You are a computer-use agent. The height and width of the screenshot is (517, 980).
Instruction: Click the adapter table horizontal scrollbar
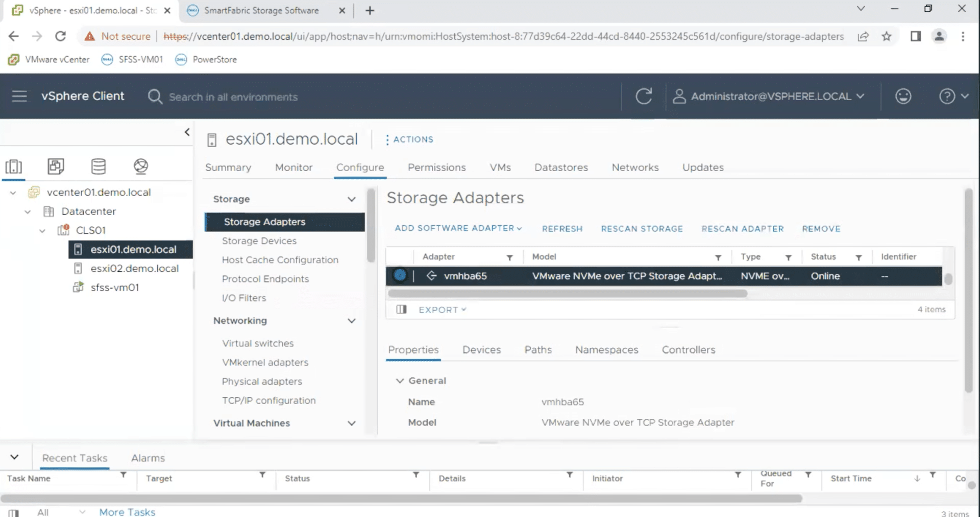point(568,293)
